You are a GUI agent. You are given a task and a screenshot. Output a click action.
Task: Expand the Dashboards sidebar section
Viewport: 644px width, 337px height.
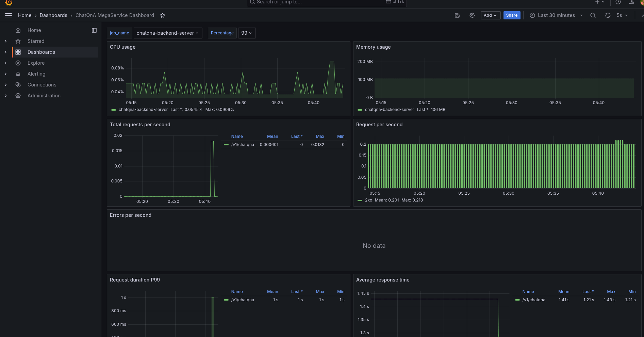(x=6, y=52)
